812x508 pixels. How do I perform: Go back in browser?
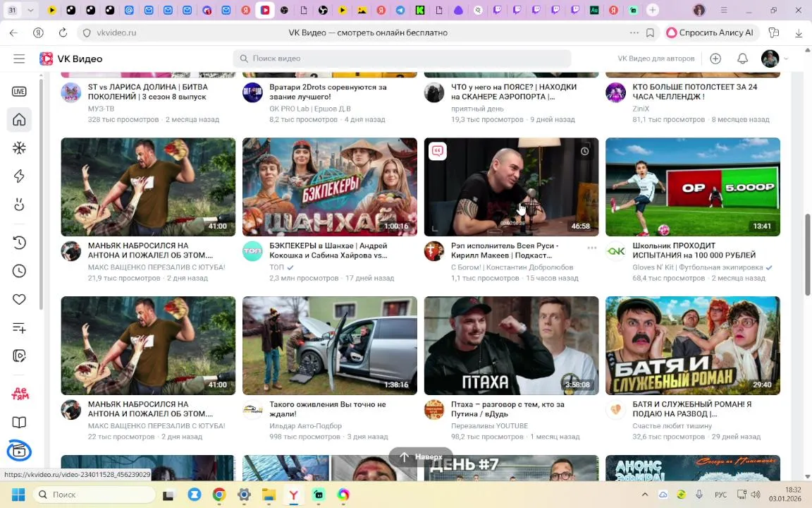click(13, 32)
